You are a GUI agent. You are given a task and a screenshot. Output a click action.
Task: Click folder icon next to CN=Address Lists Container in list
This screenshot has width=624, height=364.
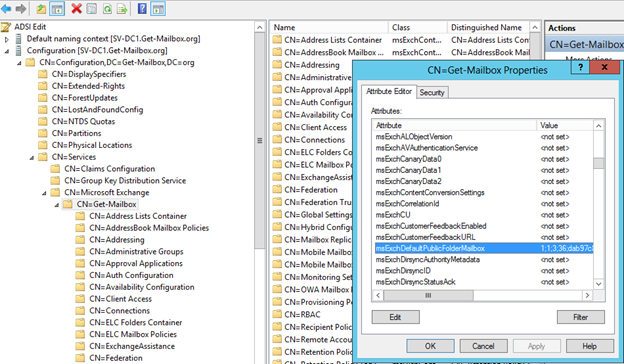tap(277, 40)
